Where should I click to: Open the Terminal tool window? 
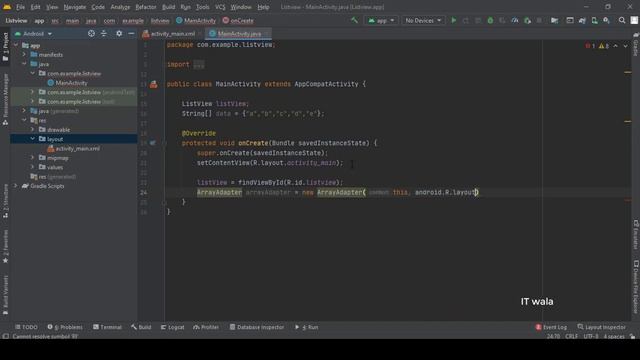tap(107, 327)
